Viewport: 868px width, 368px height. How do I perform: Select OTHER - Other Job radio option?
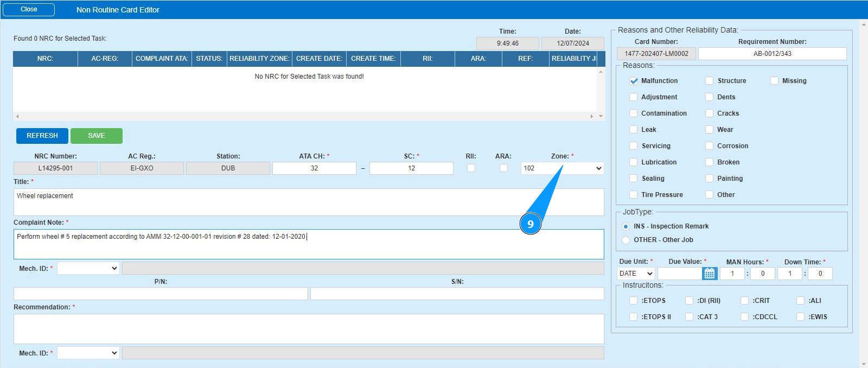point(626,240)
